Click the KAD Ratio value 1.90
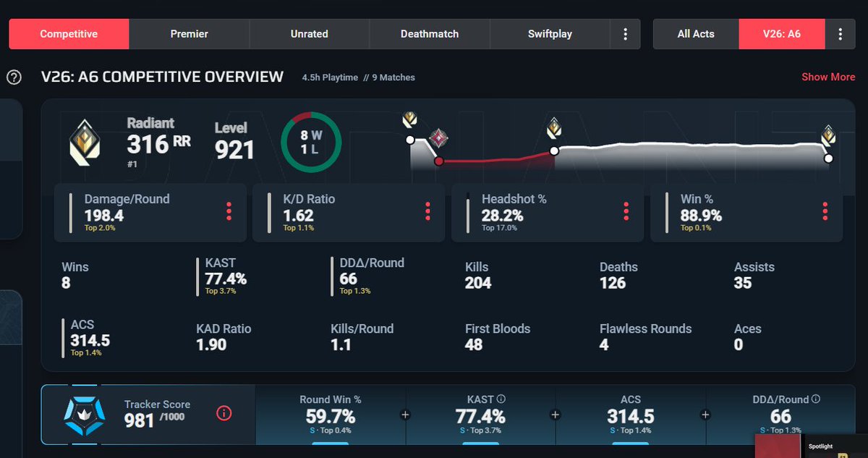 pos(213,344)
